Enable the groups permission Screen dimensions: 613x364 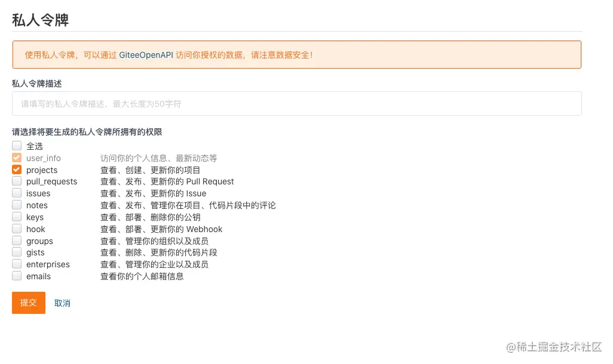(16, 241)
